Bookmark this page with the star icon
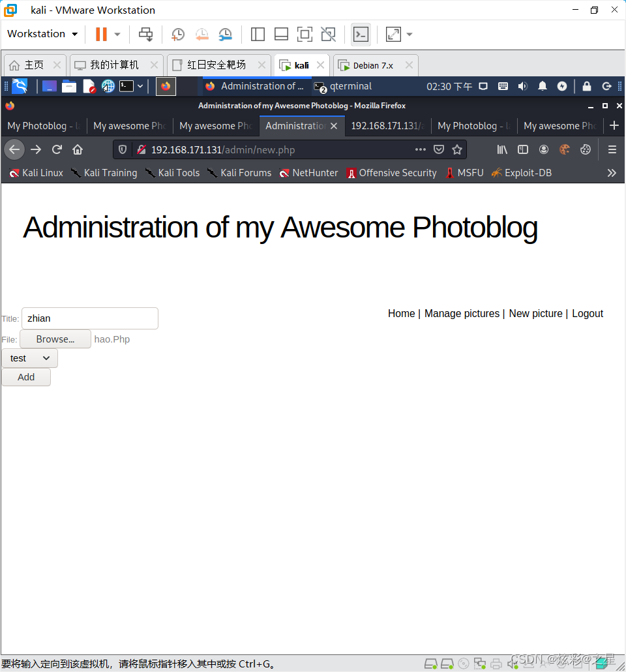This screenshot has height=672, width=626. coord(457,149)
